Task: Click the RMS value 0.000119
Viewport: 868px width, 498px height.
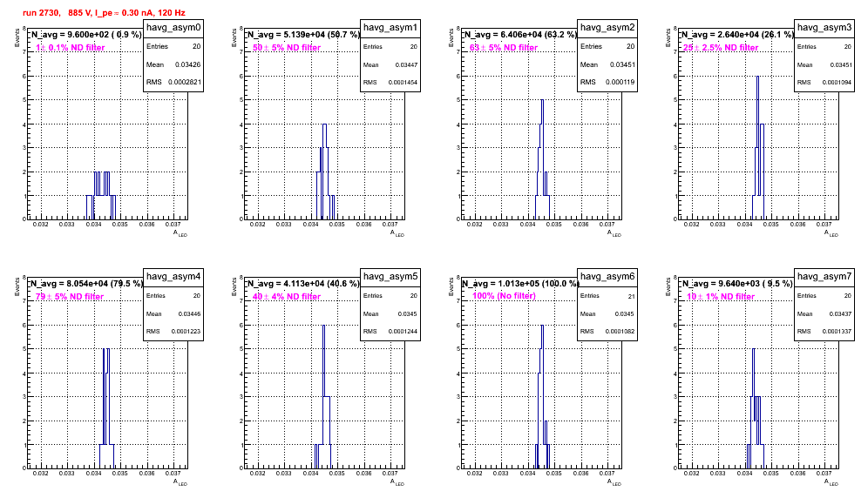Action: point(620,82)
